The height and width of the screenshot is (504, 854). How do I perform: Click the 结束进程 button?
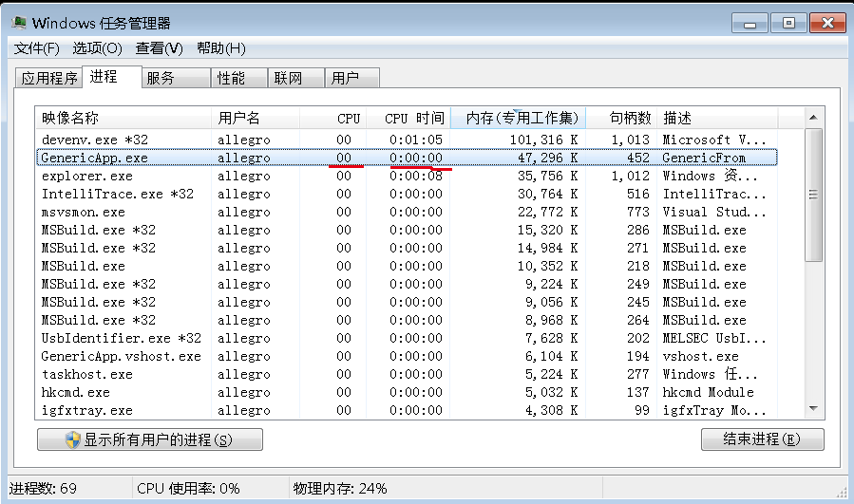[763, 439]
